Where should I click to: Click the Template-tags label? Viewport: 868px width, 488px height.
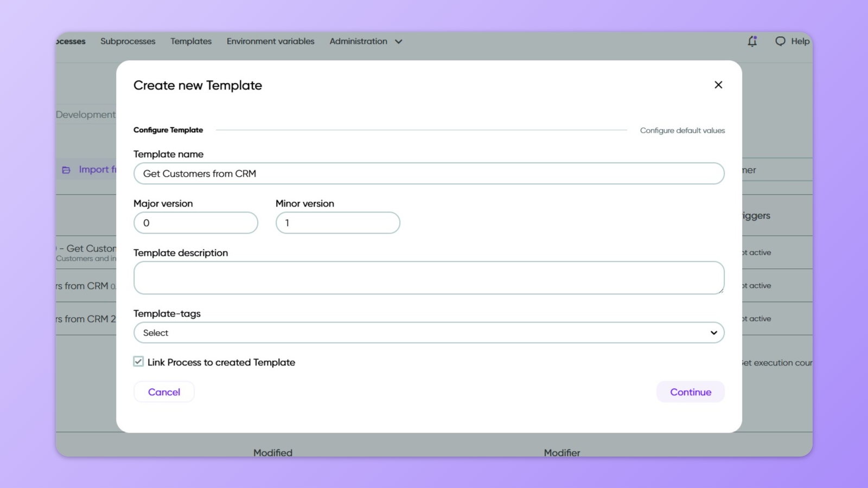pyautogui.click(x=167, y=313)
